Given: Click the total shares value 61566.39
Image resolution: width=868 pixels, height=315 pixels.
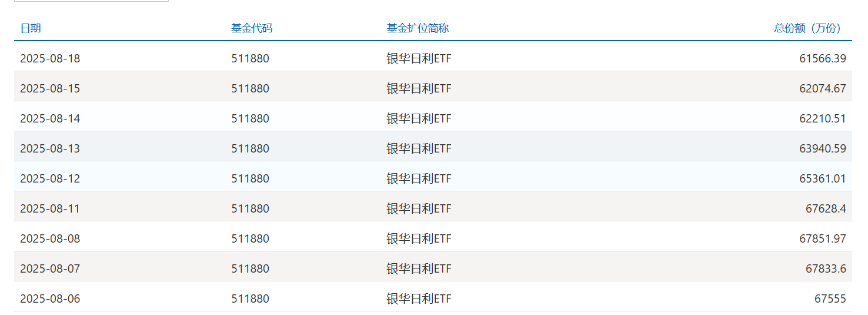Looking at the screenshot, I should 823,58.
